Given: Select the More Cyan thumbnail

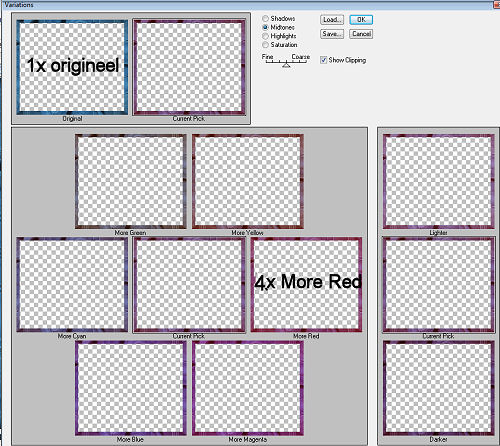Looking at the screenshot, I should [72, 285].
